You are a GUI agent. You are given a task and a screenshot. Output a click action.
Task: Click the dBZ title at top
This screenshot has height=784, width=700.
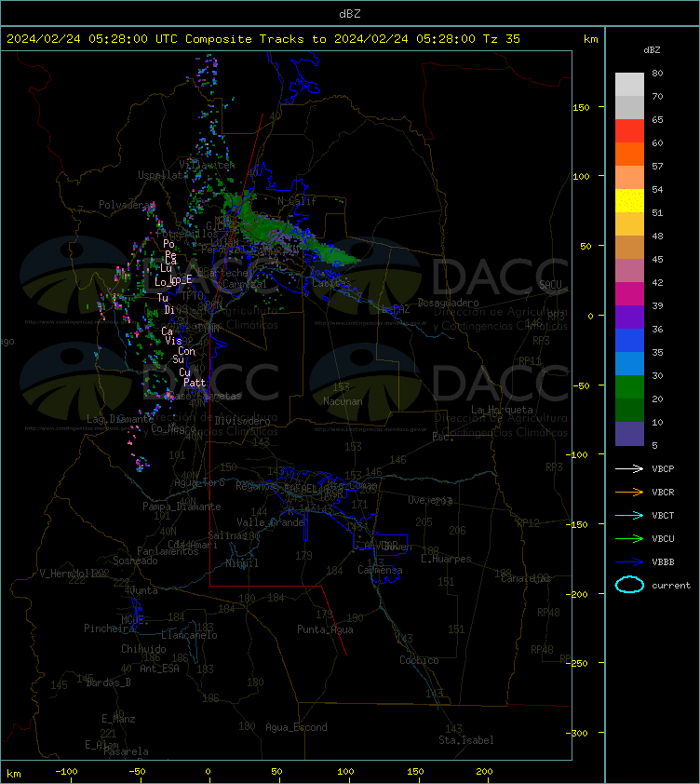point(349,13)
